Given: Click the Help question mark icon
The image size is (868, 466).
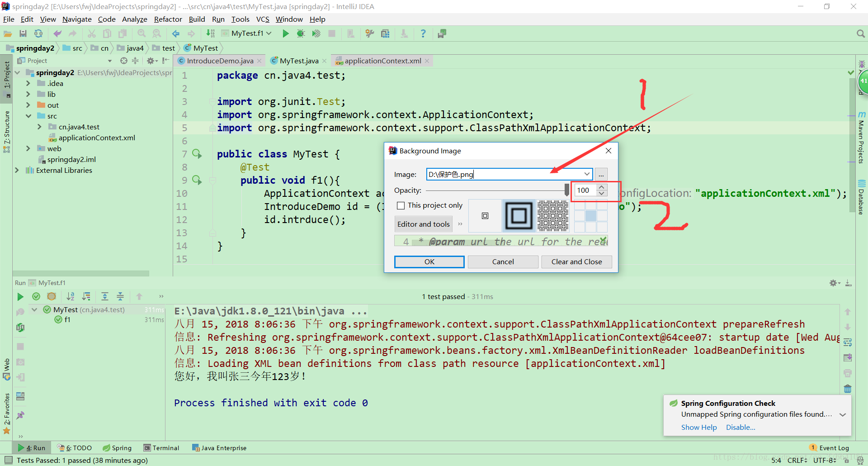Looking at the screenshot, I should (423, 33).
